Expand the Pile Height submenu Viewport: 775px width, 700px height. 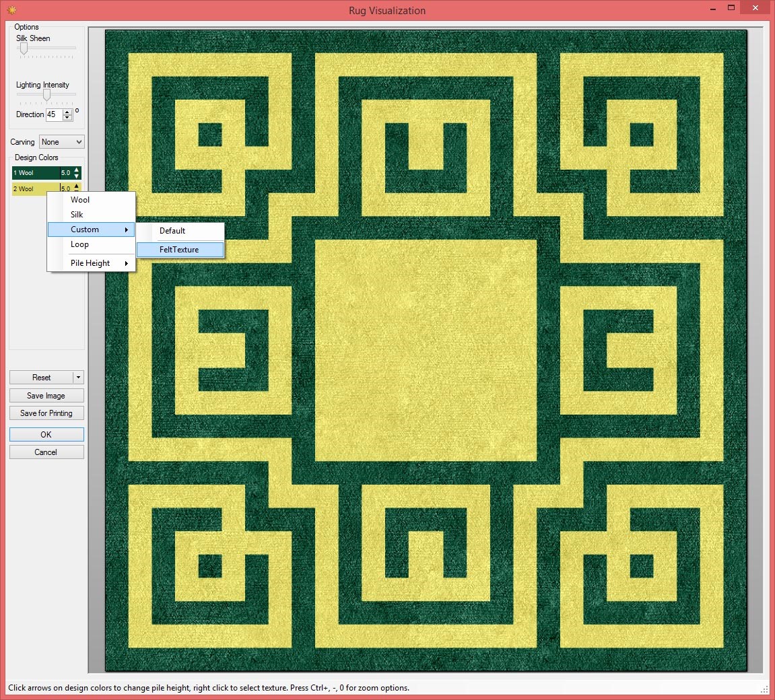92,263
